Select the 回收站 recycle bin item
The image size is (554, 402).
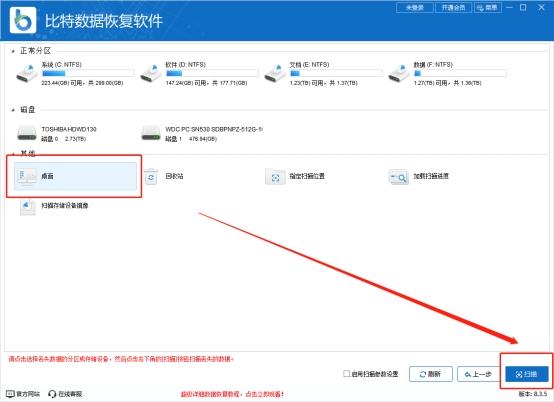click(164, 176)
